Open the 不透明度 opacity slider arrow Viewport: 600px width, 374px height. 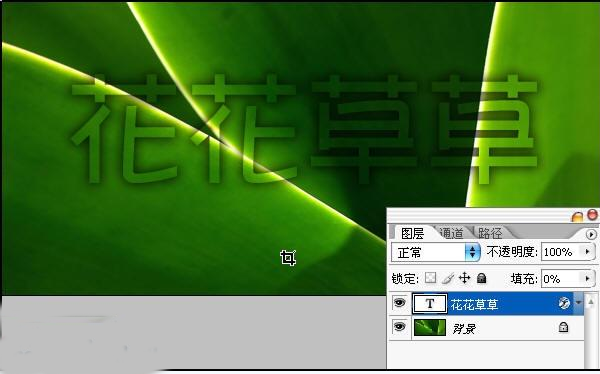coord(587,252)
